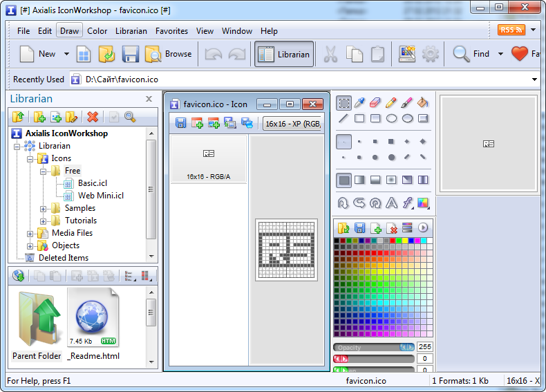Select the Eraser tool
Image resolution: width=546 pixels, height=392 pixels.
click(x=375, y=103)
